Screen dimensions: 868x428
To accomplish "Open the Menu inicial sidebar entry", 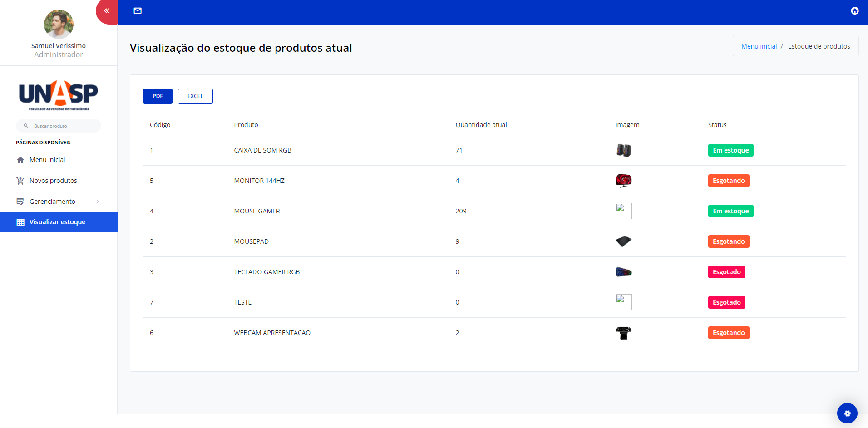I will click(47, 159).
